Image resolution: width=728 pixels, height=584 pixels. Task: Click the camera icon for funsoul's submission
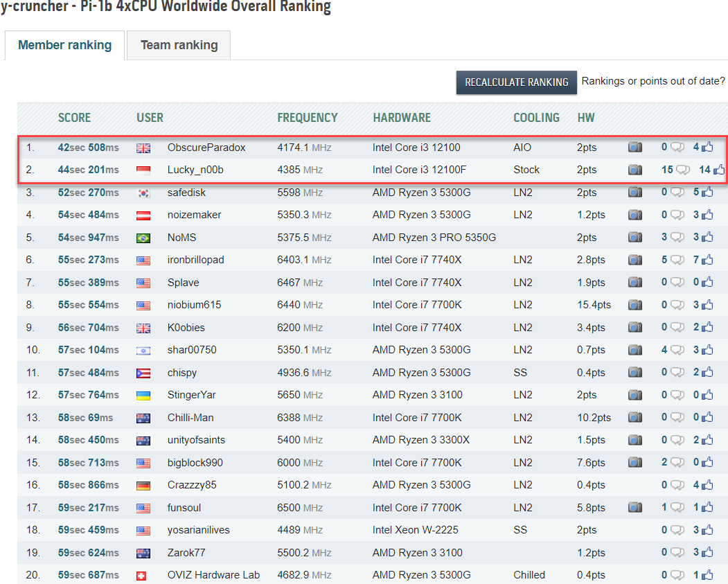tap(634, 508)
